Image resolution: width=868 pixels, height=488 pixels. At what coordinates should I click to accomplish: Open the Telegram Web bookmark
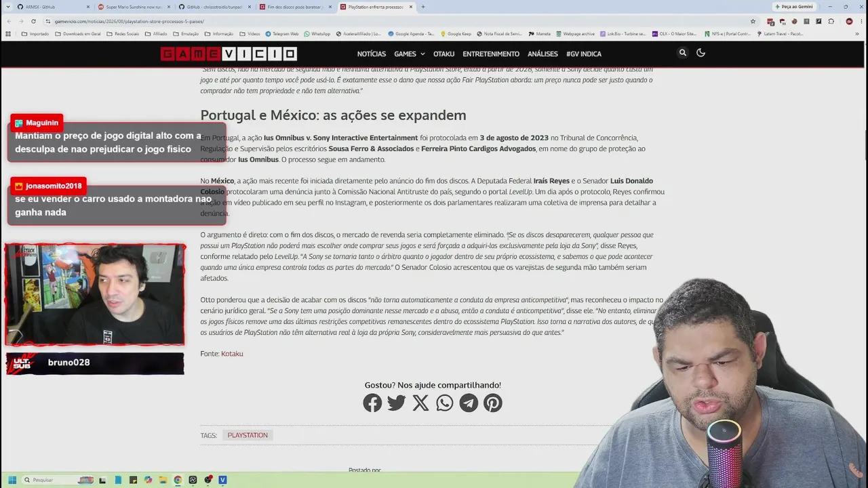(x=282, y=33)
